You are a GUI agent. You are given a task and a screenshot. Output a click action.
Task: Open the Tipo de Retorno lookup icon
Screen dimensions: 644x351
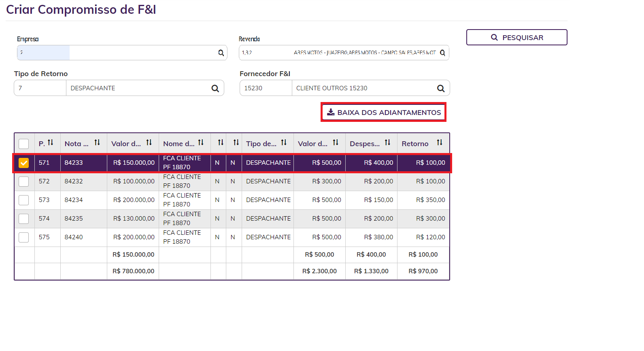coord(215,88)
